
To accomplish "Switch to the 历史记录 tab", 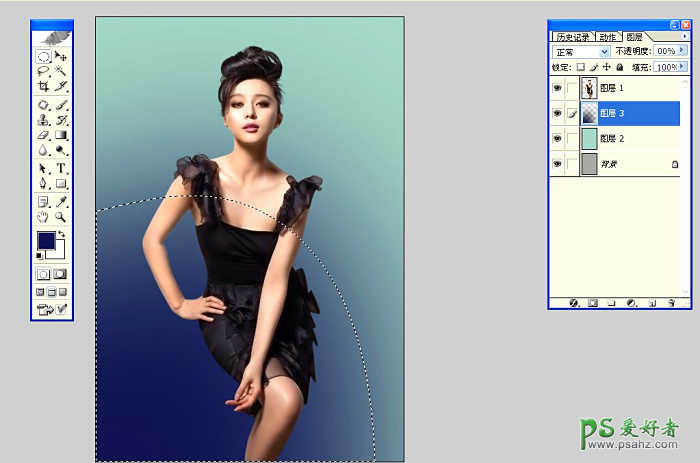I will point(573,37).
